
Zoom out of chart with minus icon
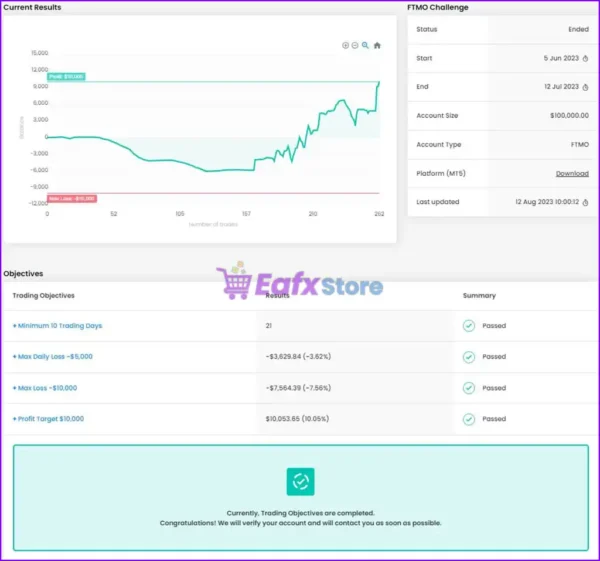click(355, 46)
